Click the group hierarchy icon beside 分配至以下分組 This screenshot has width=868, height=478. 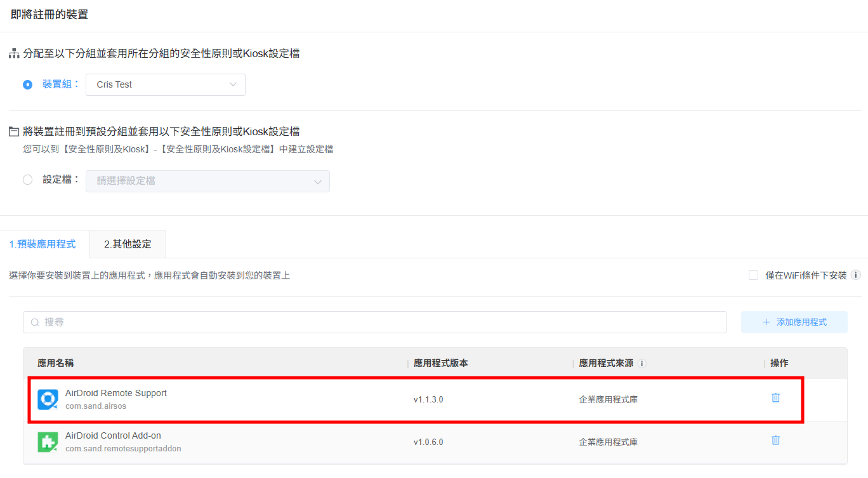14,54
